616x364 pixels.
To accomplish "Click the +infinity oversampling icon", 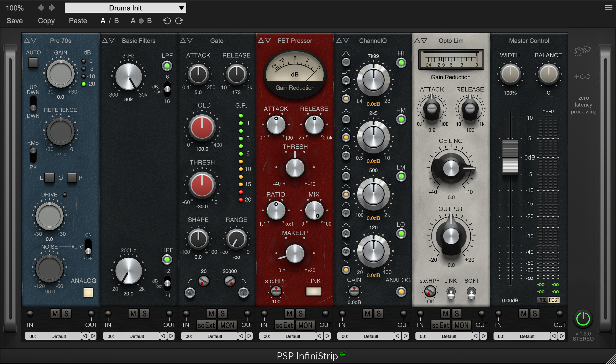I will [582, 76].
